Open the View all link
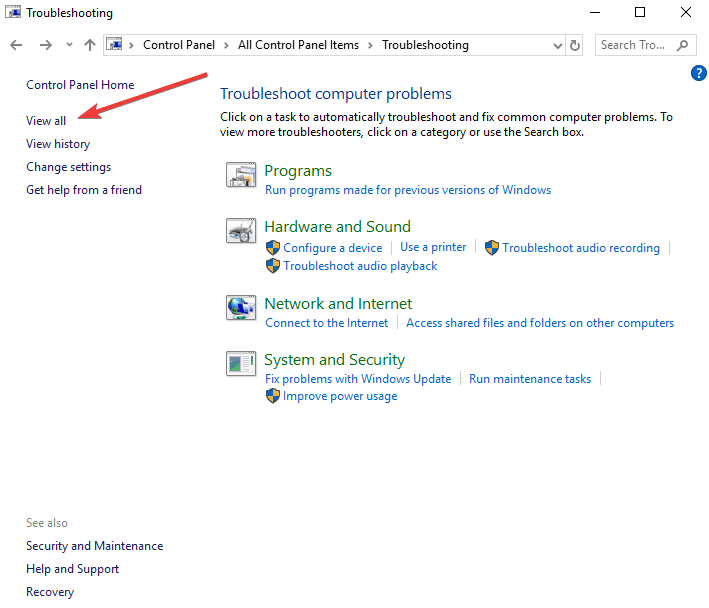Image resolution: width=709 pixels, height=608 pixels. click(46, 121)
